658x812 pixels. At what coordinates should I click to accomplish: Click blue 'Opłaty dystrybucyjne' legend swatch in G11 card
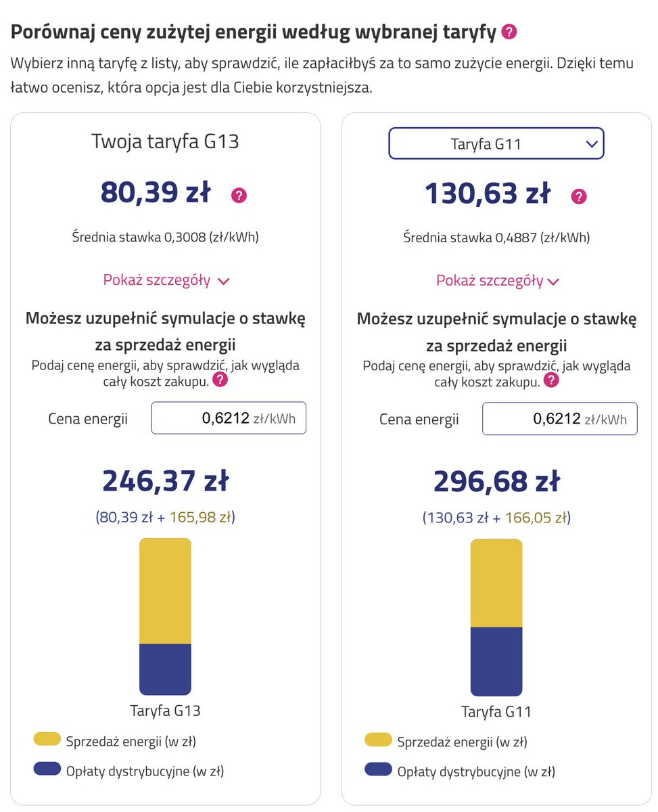[x=378, y=769]
